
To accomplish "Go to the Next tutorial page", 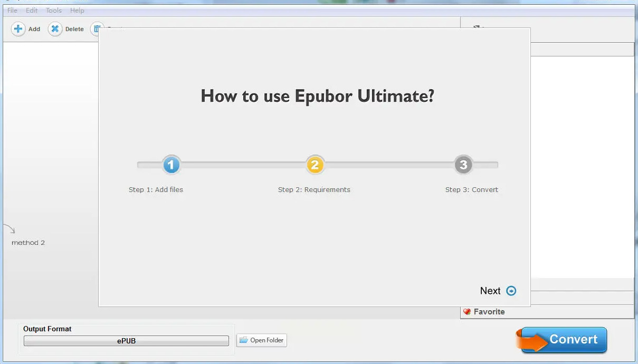I will (x=498, y=291).
